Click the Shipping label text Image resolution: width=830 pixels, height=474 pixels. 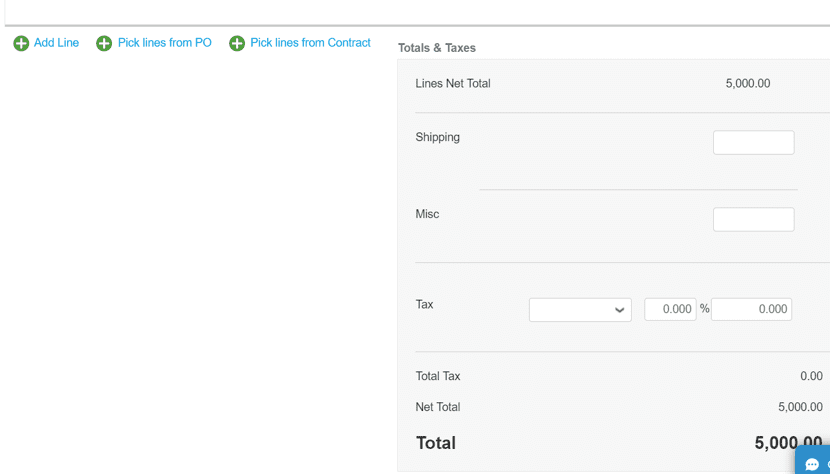pyautogui.click(x=437, y=137)
